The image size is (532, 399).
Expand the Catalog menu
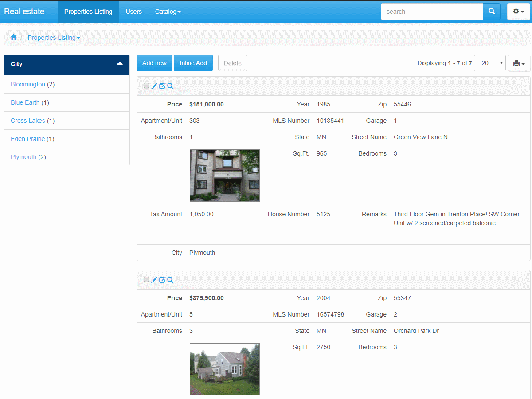[168, 12]
